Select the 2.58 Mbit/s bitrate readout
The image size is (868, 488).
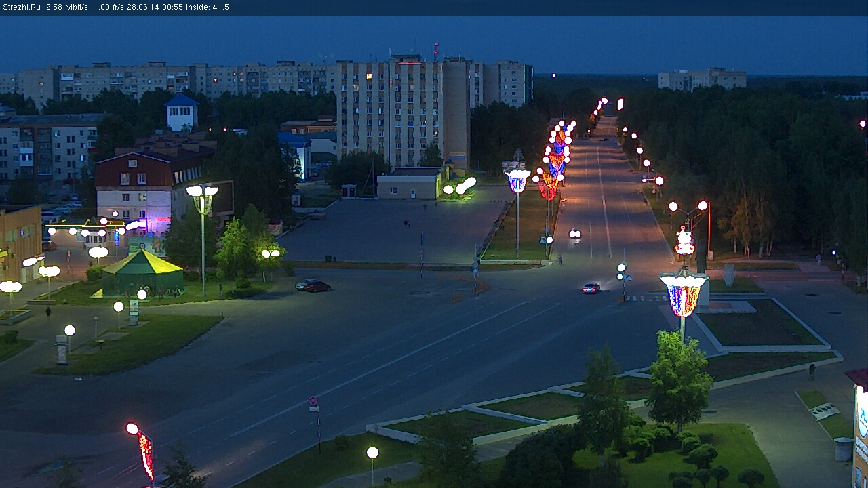(67, 7)
